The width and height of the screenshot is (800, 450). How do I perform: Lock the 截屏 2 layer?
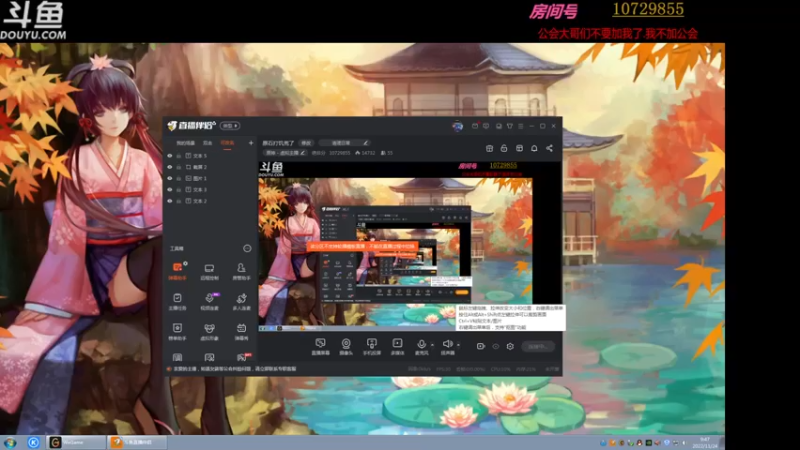[x=179, y=167]
